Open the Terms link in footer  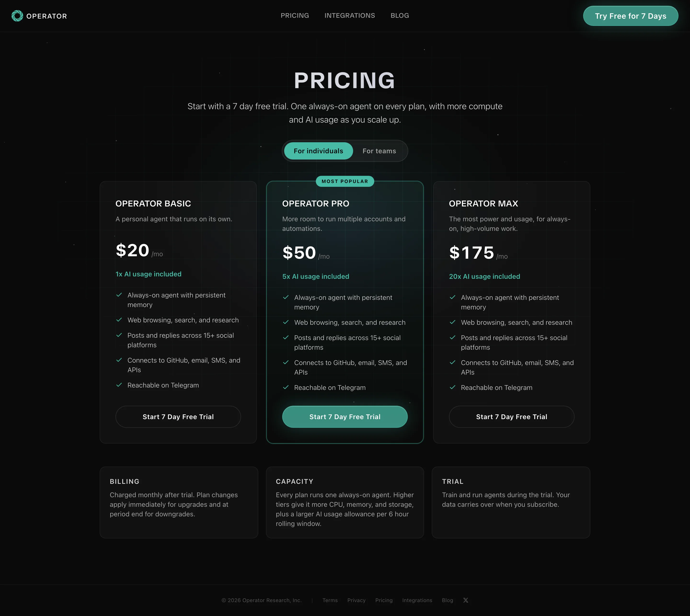click(x=330, y=600)
